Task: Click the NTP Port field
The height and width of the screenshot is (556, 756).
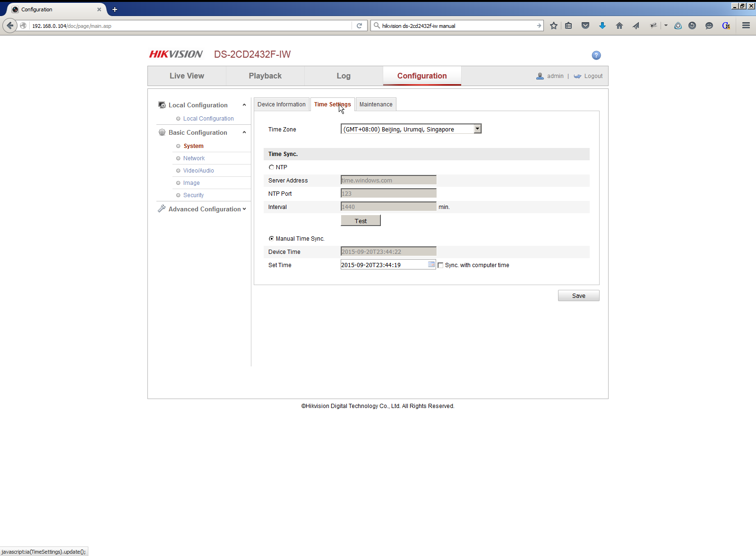Action: (388, 193)
